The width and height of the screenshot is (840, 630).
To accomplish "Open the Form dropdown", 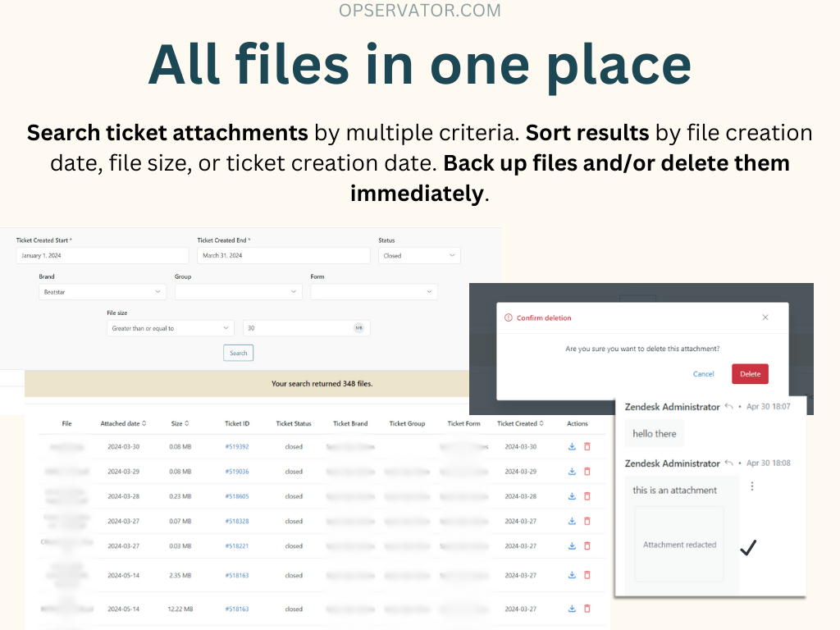I will (x=374, y=292).
